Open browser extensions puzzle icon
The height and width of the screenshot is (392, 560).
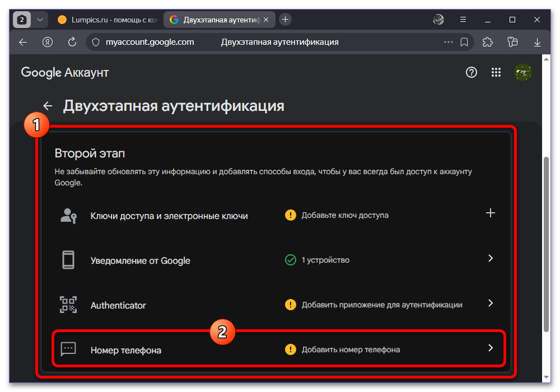pyautogui.click(x=488, y=42)
